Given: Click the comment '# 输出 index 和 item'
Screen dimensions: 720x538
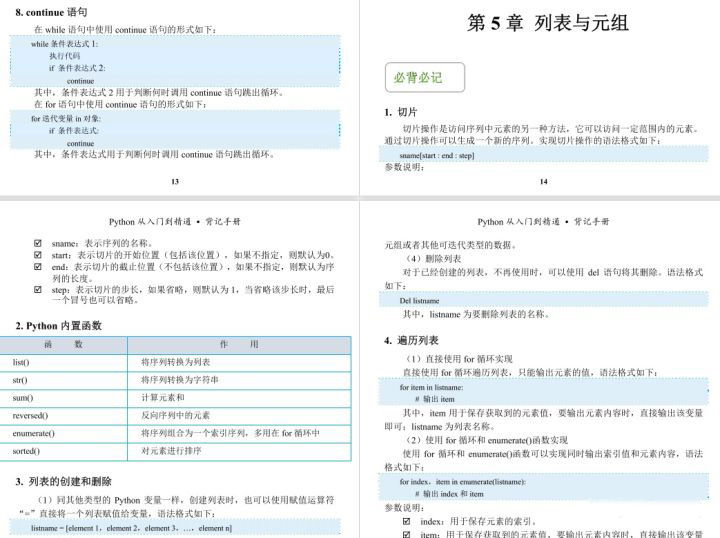Looking at the screenshot, I should point(449,494).
